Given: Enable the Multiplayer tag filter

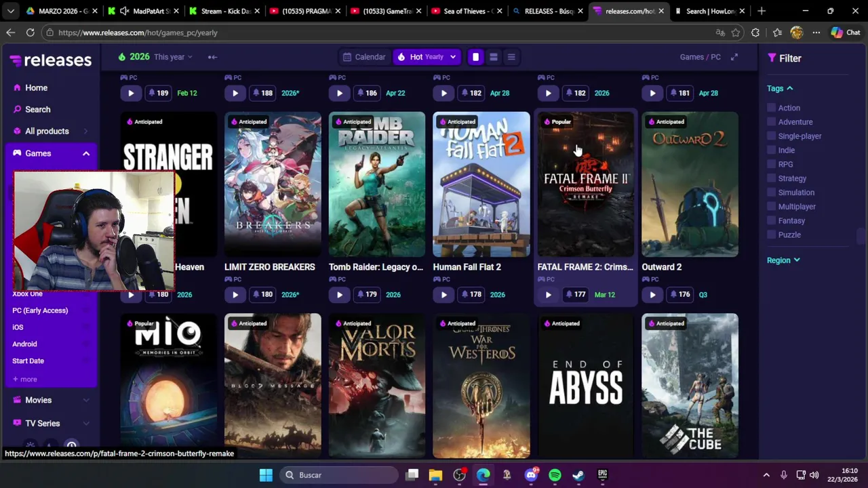Looking at the screenshot, I should [x=772, y=207].
